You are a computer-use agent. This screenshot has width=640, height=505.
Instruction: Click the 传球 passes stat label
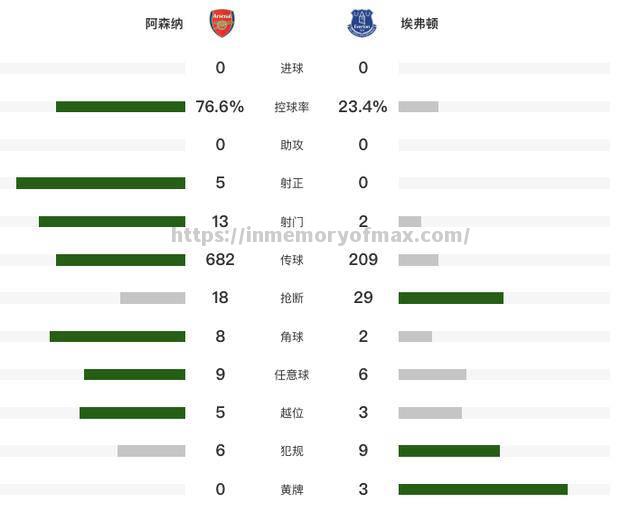click(x=292, y=260)
